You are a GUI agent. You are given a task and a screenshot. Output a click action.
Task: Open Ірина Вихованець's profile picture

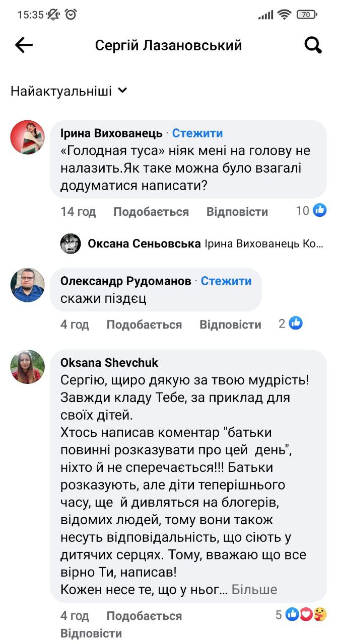28,137
